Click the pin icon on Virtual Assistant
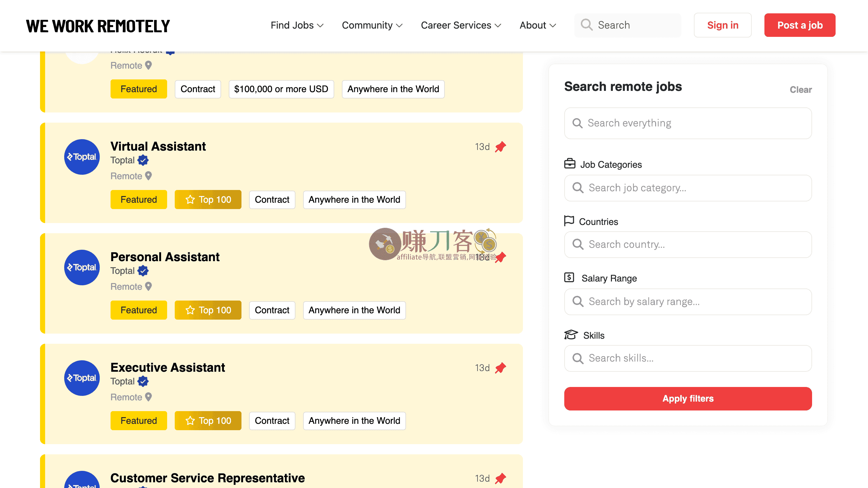868x488 pixels. coord(500,147)
